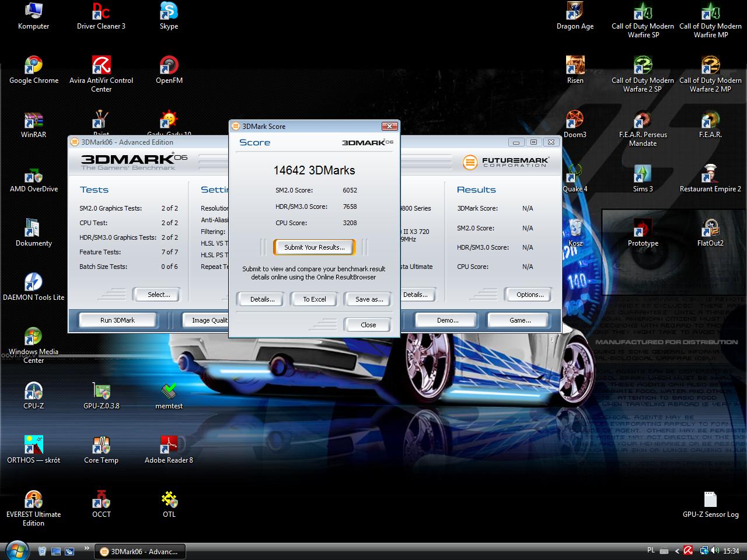
Task: Open the GPU-Z Sensor Log file
Action: [710, 504]
